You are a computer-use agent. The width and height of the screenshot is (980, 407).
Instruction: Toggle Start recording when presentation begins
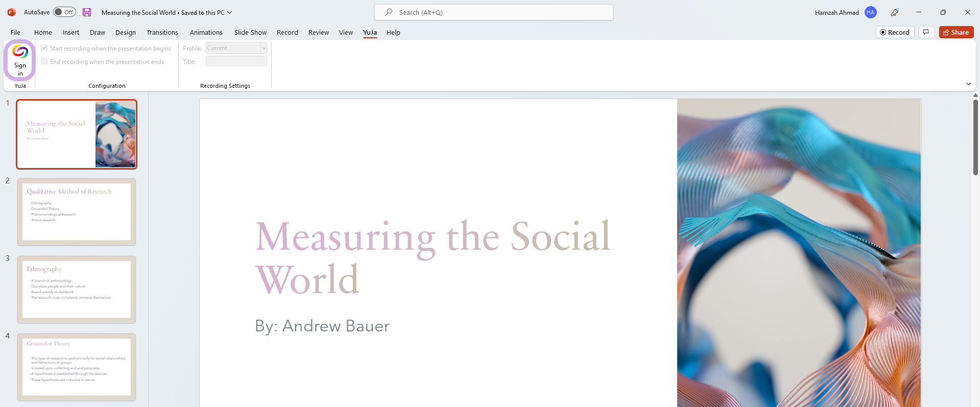(44, 48)
